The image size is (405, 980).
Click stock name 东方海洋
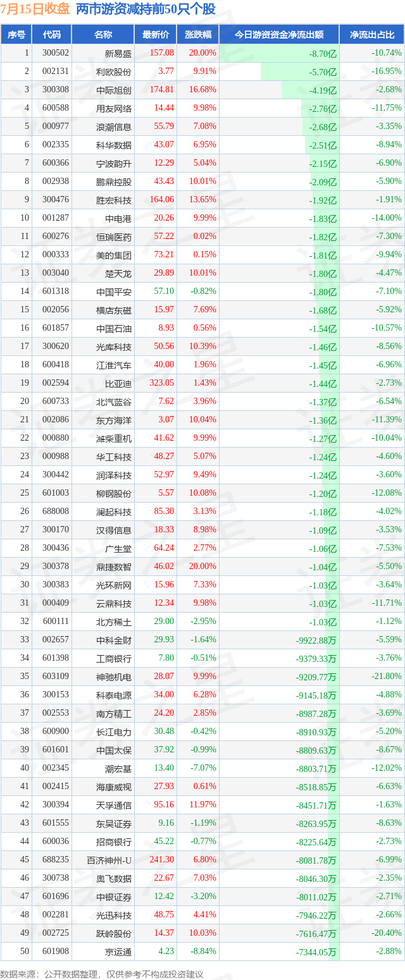coord(114,420)
